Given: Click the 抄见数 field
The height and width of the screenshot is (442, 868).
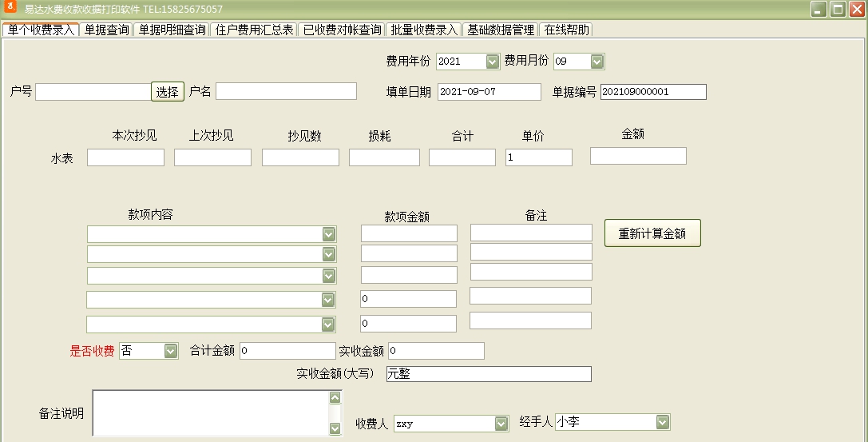Looking at the screenshot, I should 300,157.
